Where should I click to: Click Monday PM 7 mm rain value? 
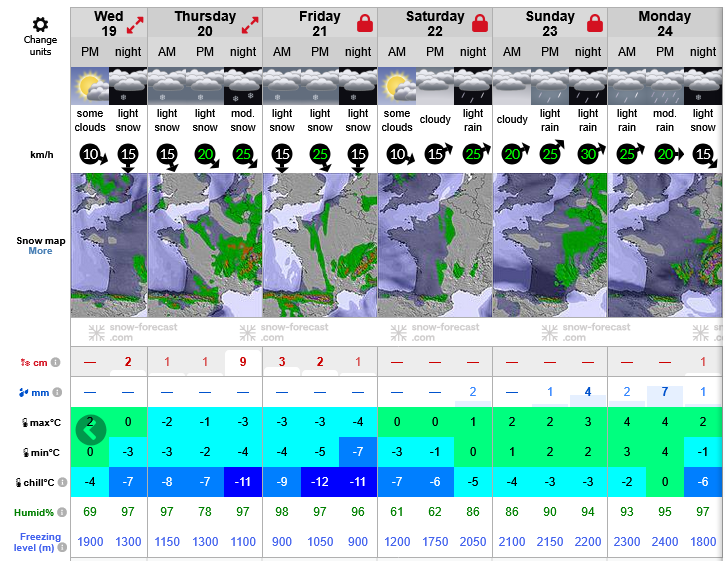point(665,392)
